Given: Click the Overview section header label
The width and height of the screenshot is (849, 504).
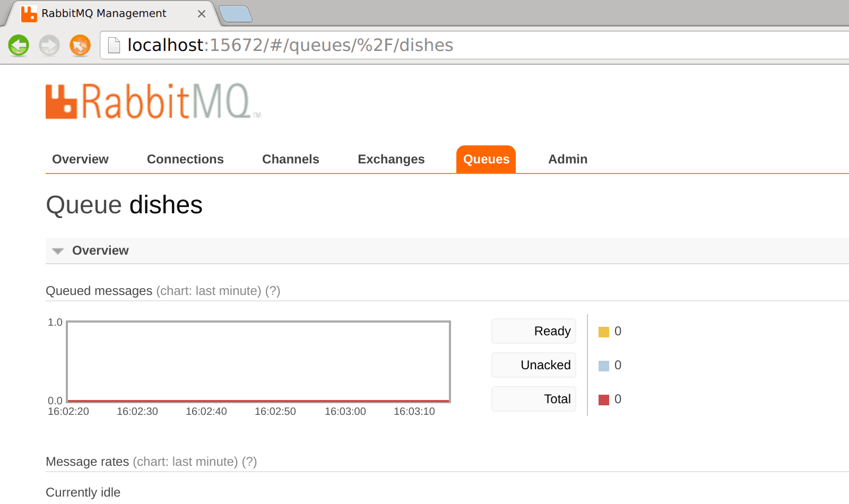Looking at the screenshot, I should tap(100, 250).
